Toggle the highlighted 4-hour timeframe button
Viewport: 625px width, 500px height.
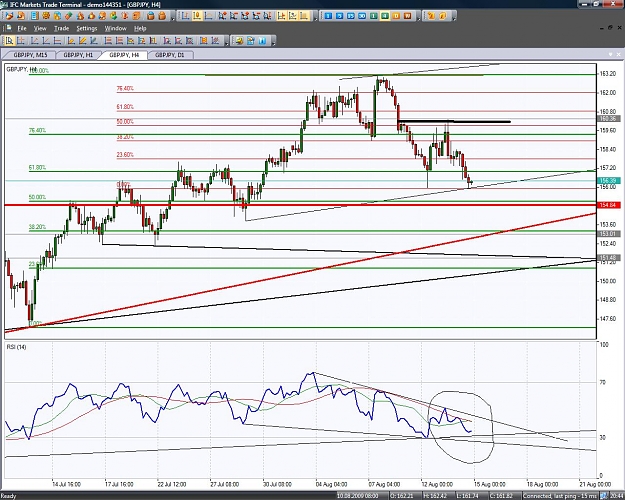385,16
